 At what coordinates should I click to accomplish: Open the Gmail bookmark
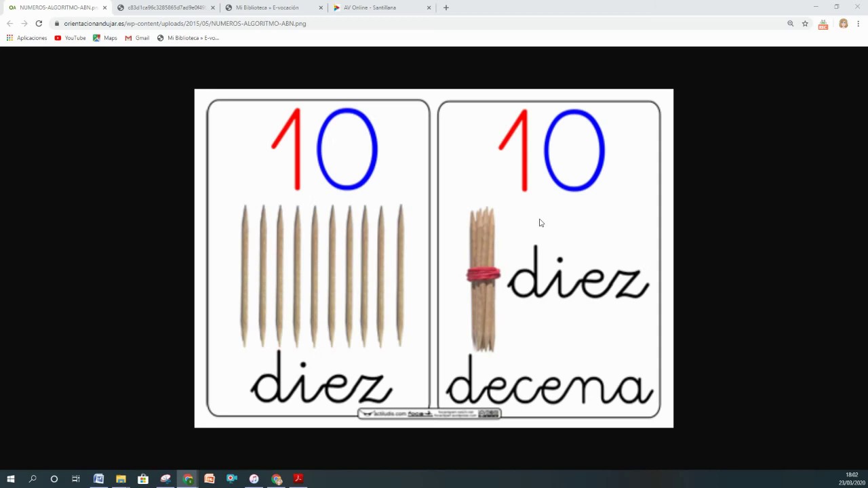tap(137, 38)
